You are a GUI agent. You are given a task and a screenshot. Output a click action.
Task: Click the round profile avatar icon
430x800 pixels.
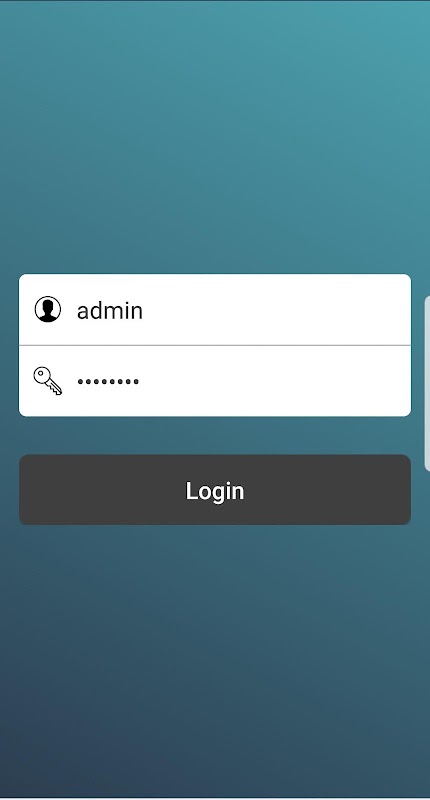[x=47, y=309]
